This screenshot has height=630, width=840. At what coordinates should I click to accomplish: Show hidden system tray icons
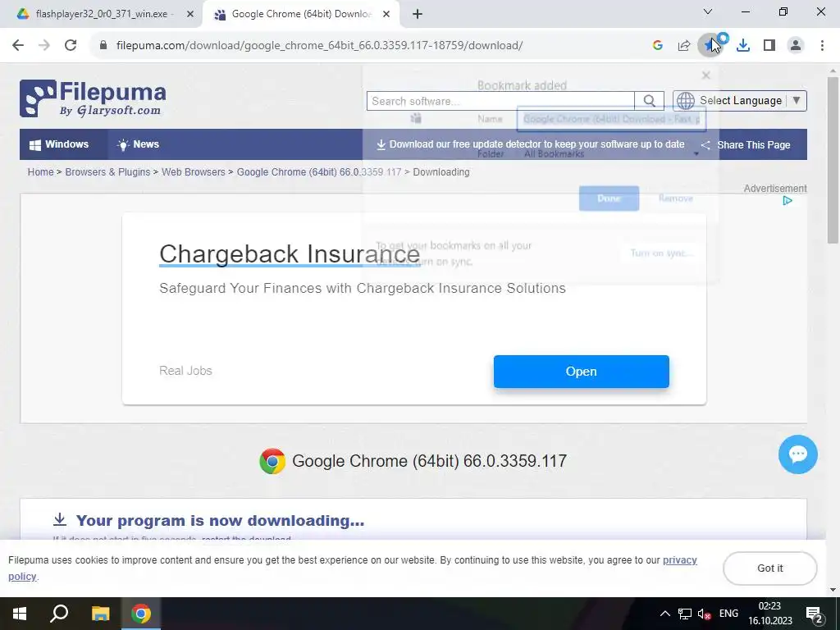click(x=664, y=614)
